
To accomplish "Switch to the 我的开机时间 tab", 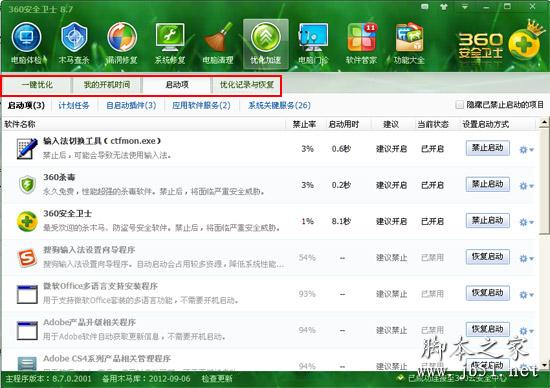I will coord(107,85).
